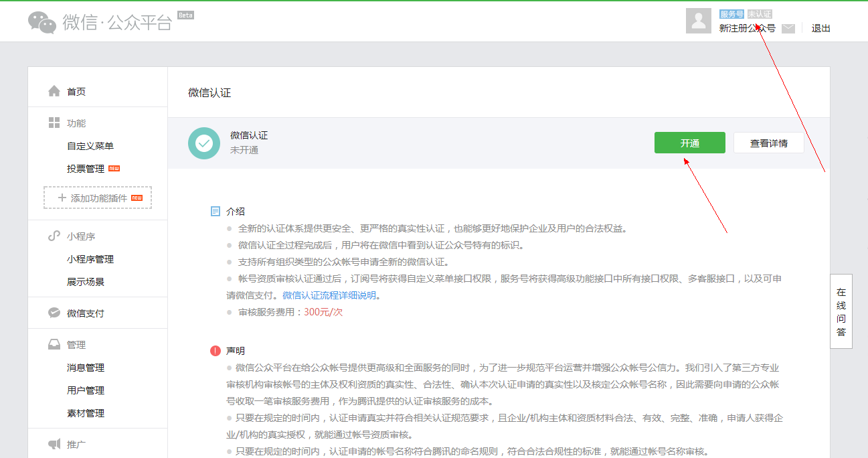Click the 未认证 status tag
This screenshot has height=458, width=868.
(x=760, y=14)
